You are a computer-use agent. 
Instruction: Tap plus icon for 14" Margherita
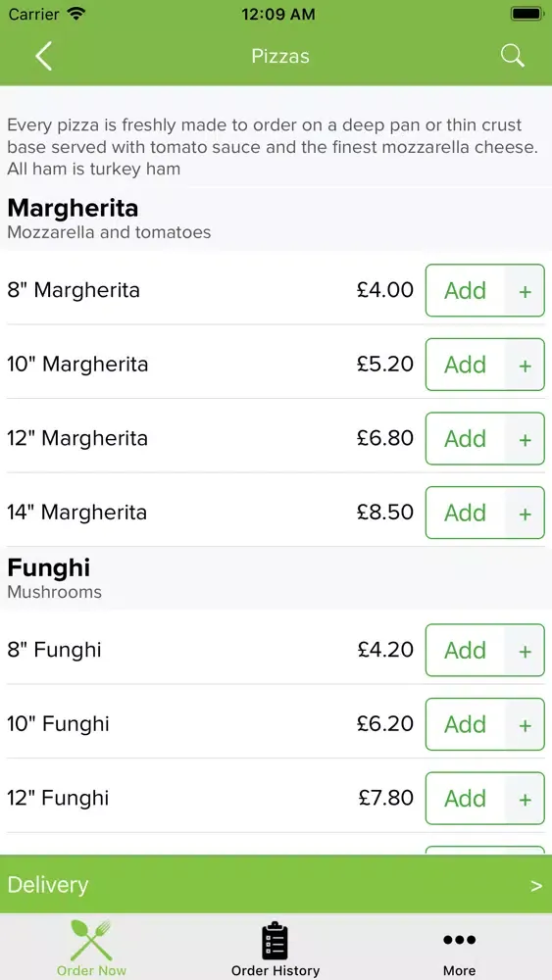(526, 514)
